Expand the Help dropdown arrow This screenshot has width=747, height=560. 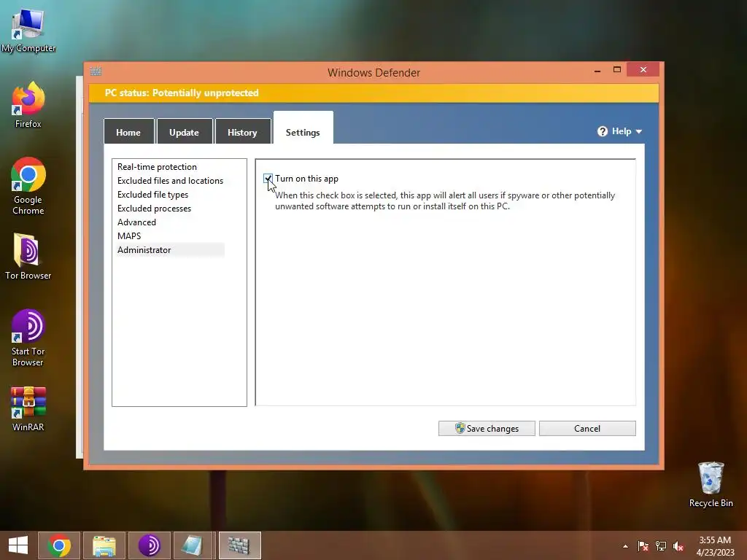pyautogui.click(x=639, y=131)
